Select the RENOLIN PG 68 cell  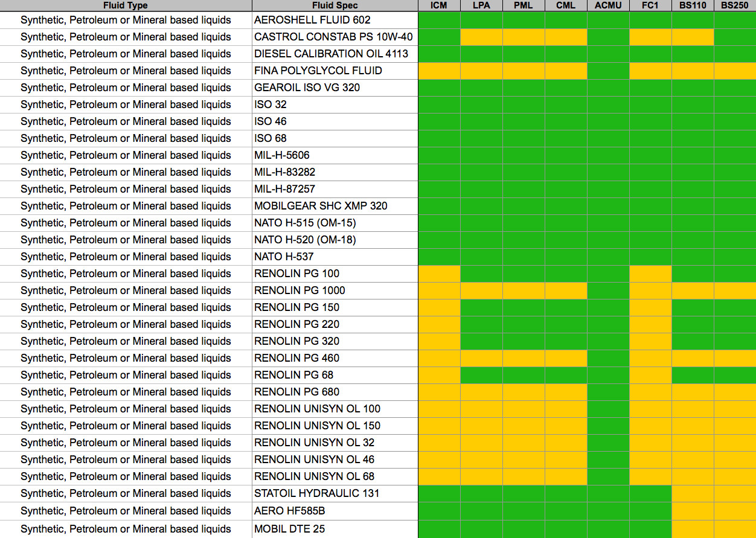pyautogui.click(x=335, y=375)
